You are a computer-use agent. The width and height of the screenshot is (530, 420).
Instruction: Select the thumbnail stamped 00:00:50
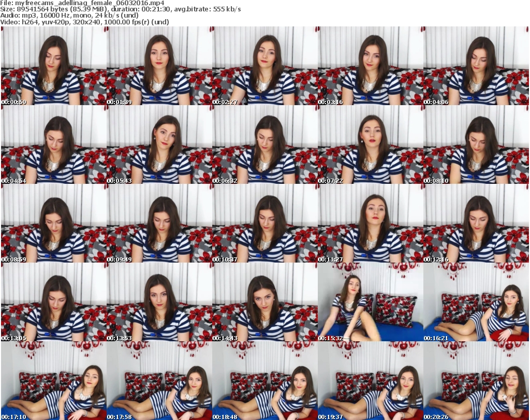(54, 66)
